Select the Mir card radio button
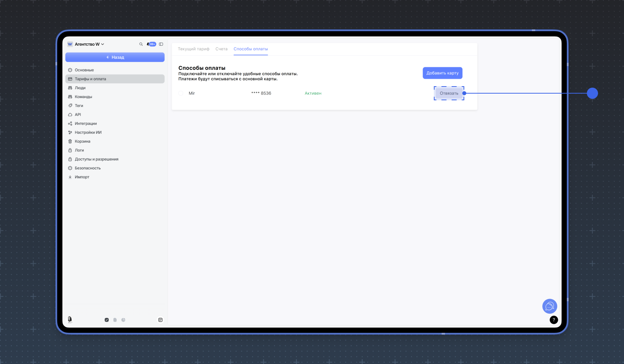The width and height of the screenshot is (624, 364). (x=181, y=93)
